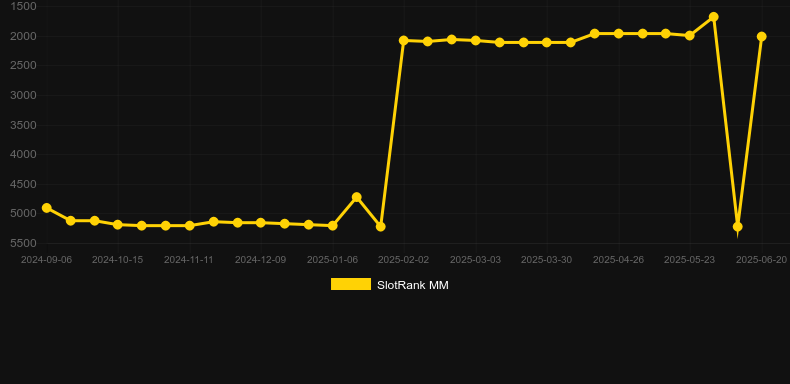790x384 pixels.
Task: Select the data point above 2025-03-03
Action: (x=475, y=40)
